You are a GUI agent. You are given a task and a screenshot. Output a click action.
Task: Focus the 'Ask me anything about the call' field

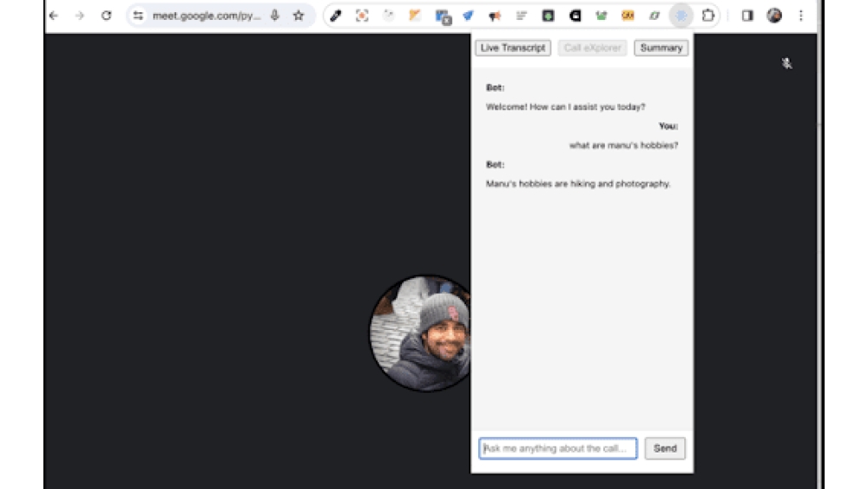point(558,448)
